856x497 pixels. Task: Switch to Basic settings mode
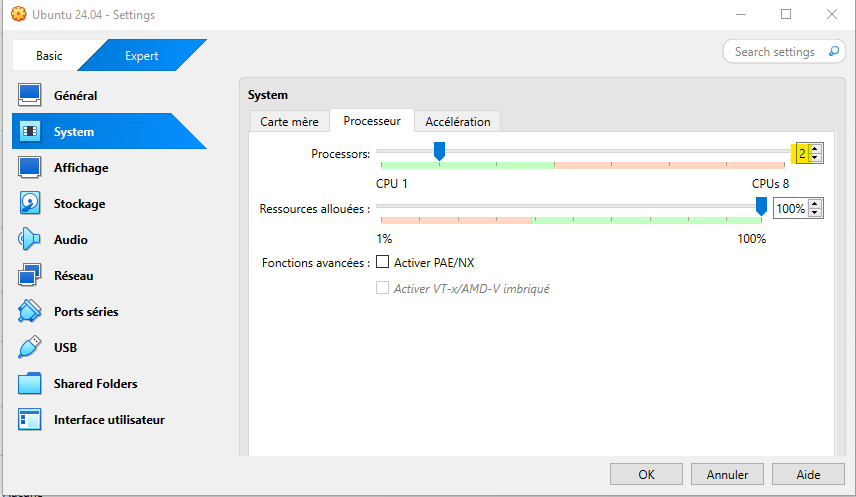49,56
